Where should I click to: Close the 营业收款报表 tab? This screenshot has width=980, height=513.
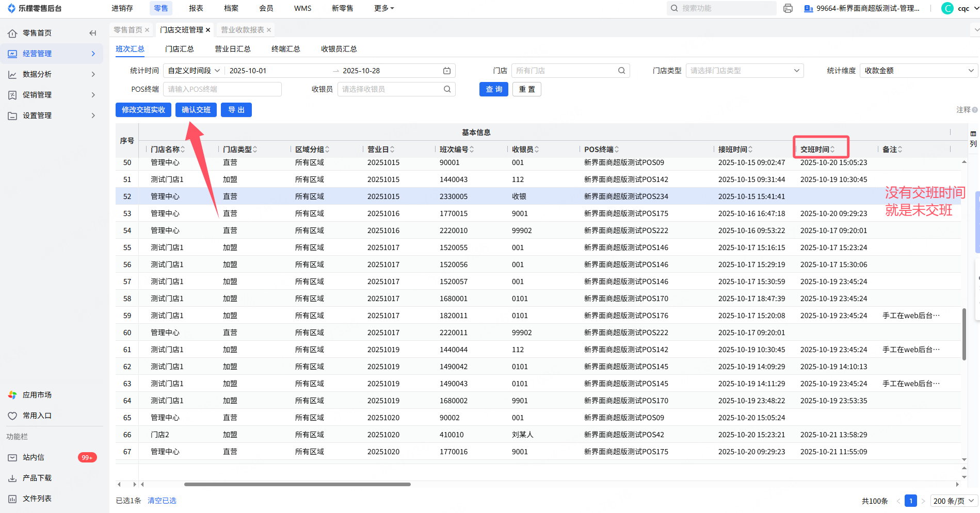tap(269, 30)
